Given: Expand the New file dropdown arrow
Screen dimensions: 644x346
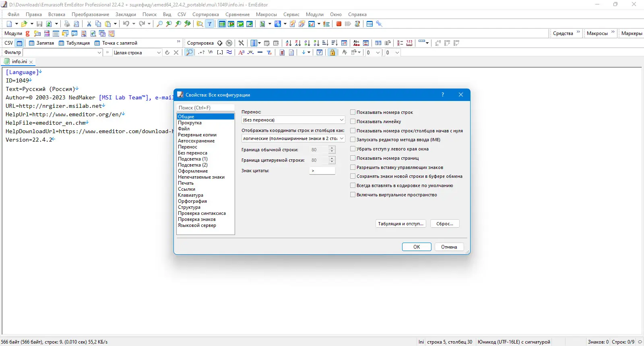Looking at the screenshot, I should pyautogui.click(x=17, y=24).
